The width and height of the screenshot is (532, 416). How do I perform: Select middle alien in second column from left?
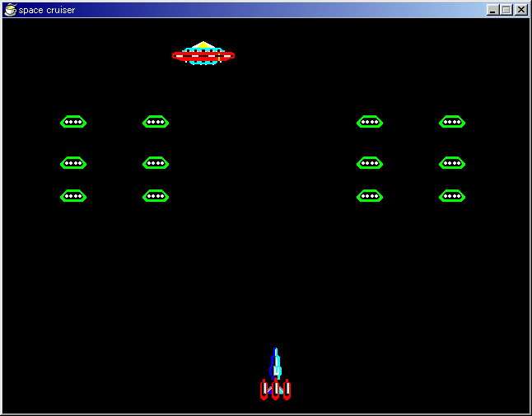point(156,163)
